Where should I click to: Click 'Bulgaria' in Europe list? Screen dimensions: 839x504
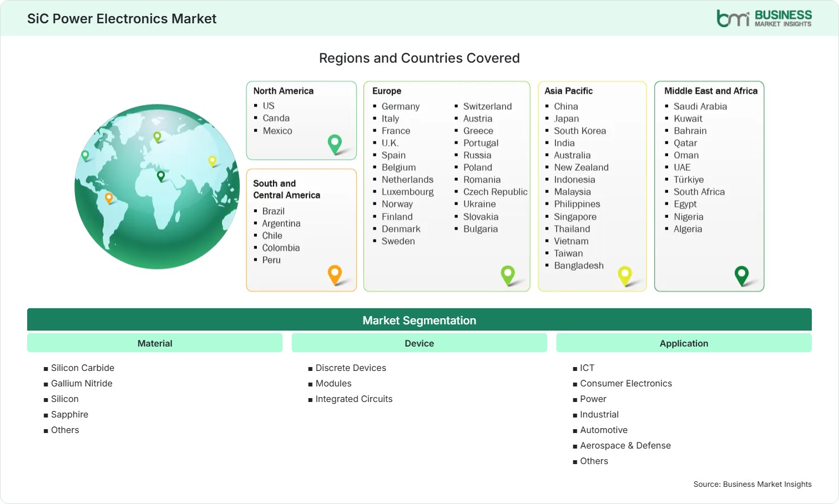pyautogui.click(x=481, y=229)
